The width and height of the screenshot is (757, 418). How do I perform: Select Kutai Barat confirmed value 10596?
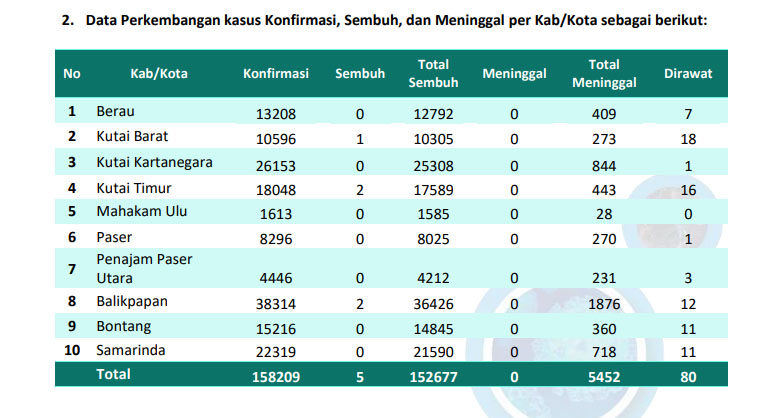pos(276,139)
